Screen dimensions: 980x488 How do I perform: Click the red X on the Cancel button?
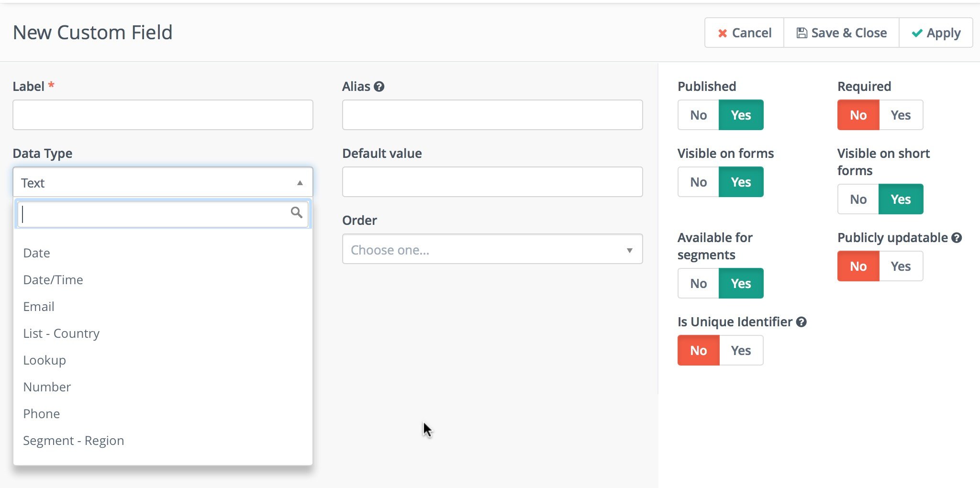tap(723, 33)
